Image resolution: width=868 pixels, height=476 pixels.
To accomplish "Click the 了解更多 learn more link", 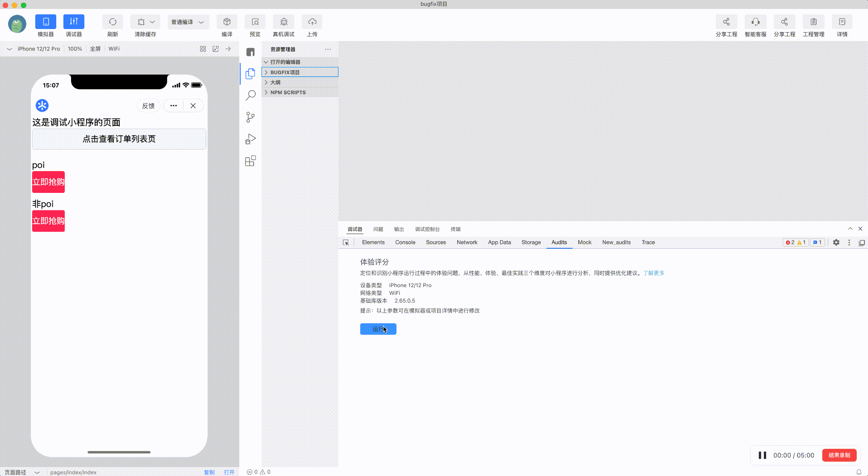I will (x=654, y=273).
